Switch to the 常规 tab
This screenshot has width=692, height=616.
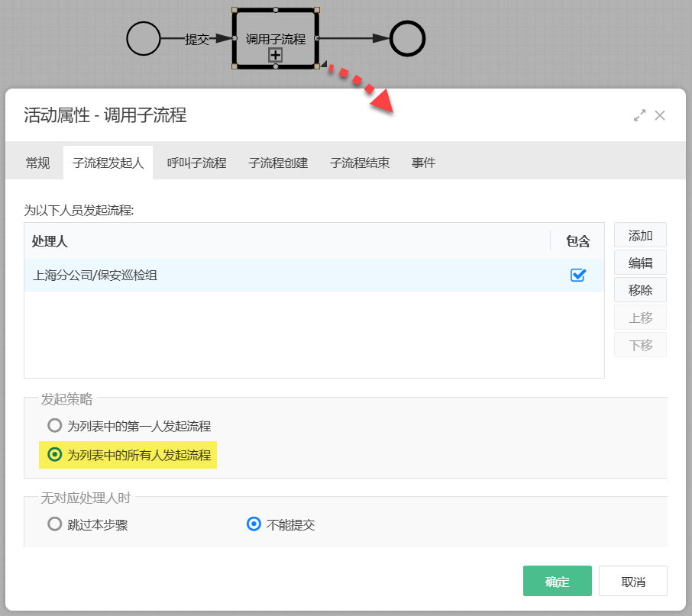(x=37, y=163)
